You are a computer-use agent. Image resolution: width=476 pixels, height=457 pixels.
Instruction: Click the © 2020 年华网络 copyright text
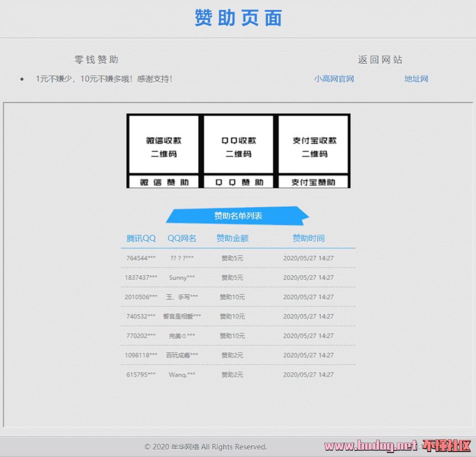point(205,447)
